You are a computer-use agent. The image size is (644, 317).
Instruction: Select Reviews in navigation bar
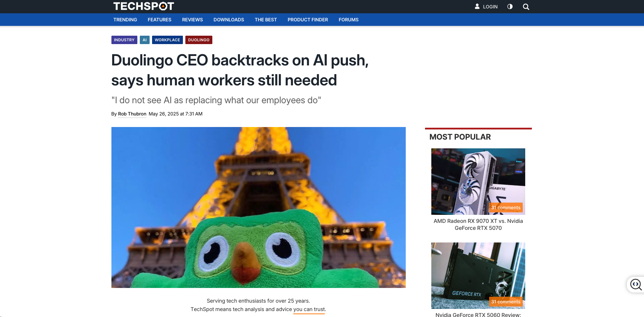pyautogui.click(x=192, y=20)
